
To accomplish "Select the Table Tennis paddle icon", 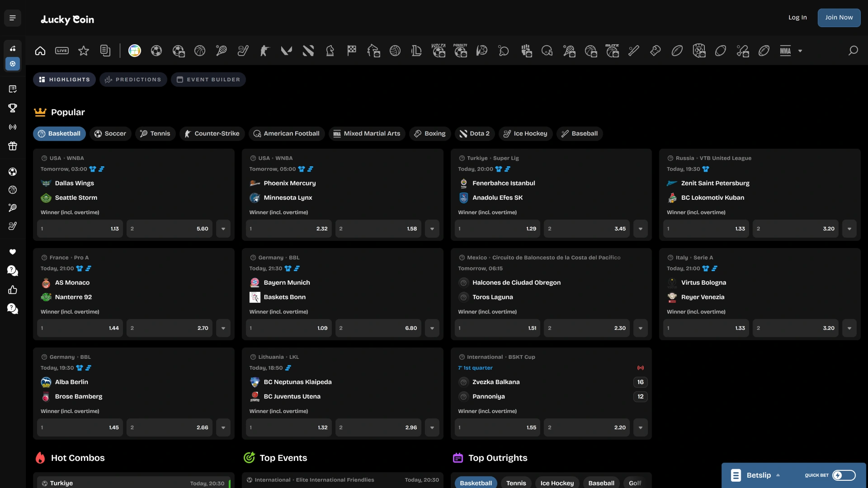I will 504,51.
